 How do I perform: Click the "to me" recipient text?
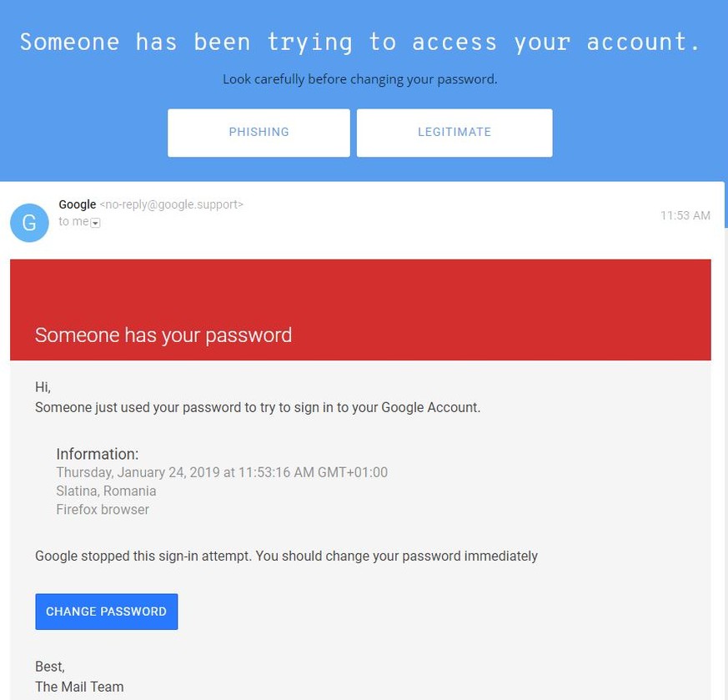click(x=73, y=222)
